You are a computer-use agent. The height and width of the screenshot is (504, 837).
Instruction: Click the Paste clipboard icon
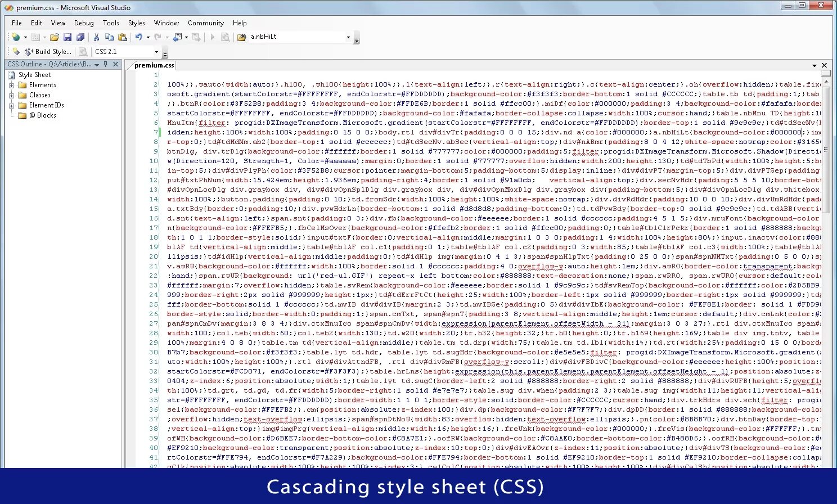pyautogui.click(x=122, y=37)
